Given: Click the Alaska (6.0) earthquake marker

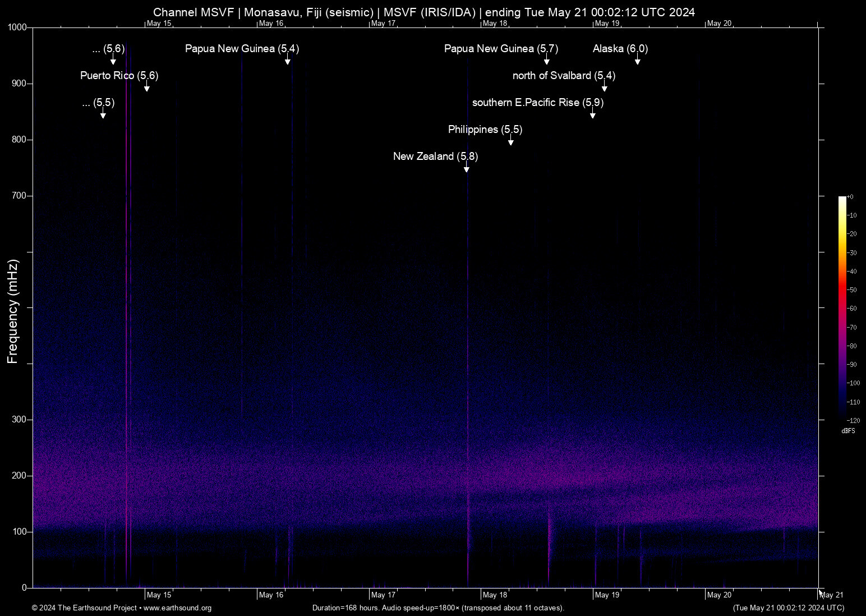Looking at the screenshot, I should pos(619,49).
